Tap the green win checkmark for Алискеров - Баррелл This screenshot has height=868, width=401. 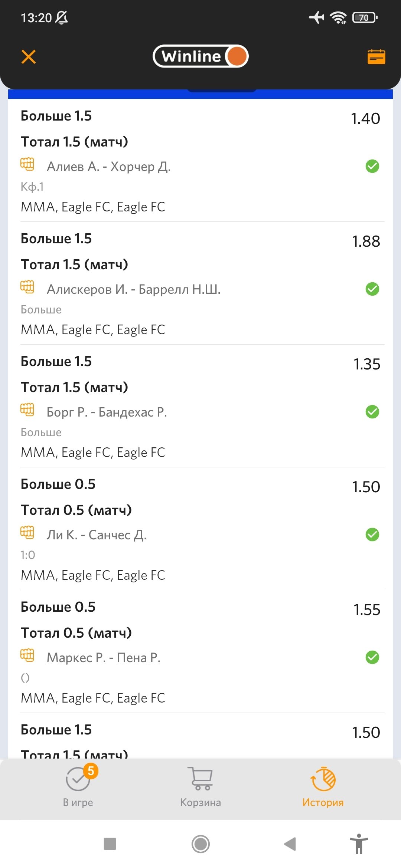click(x=372, y=289)
